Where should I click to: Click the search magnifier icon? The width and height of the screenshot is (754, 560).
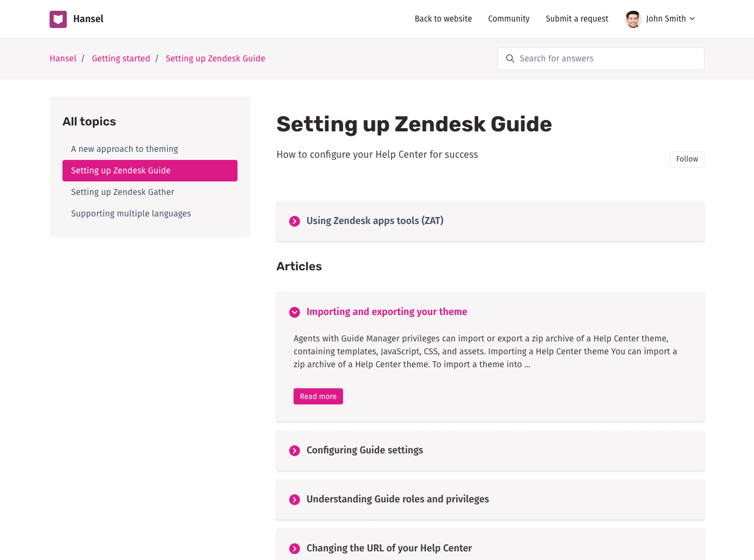pos(510,59)
